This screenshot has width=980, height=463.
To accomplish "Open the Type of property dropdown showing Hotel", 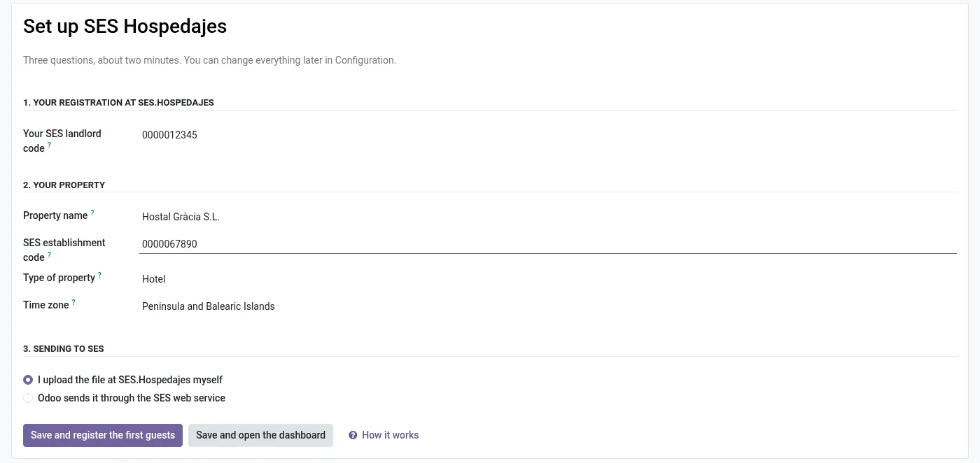I will pyautogui.click(x=548, y=279).
